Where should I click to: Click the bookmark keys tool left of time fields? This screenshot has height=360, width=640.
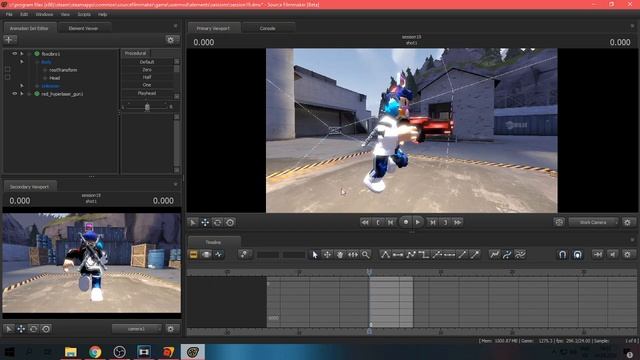coord(244,255)
